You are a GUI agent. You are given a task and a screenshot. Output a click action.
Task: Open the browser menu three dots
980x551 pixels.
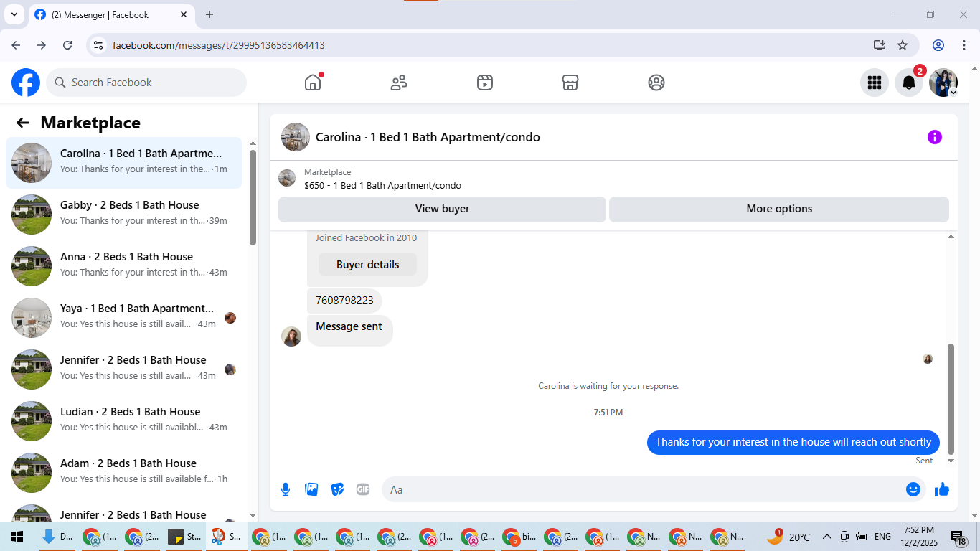click(964, 45)
